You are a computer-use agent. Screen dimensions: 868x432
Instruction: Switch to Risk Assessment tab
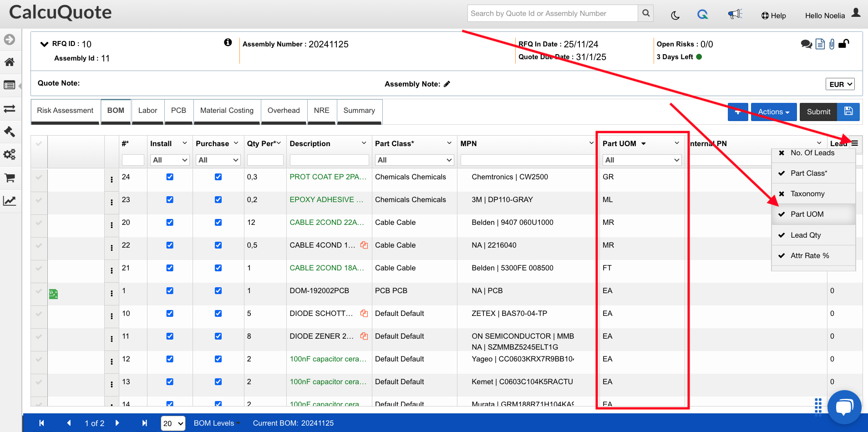coord(65,111)
